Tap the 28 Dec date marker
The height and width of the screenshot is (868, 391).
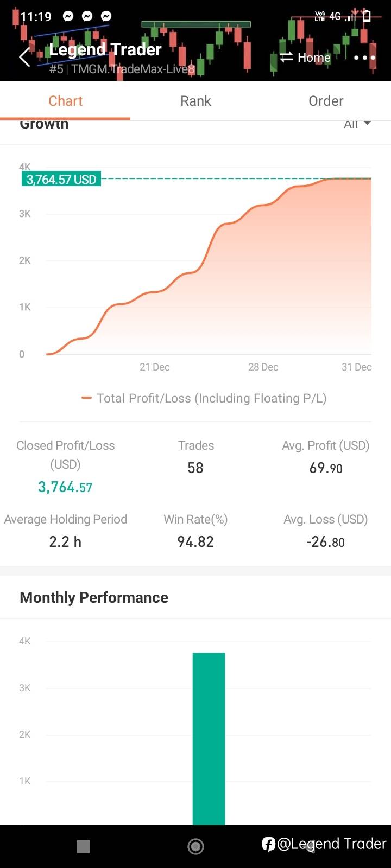tap(263, 367)
